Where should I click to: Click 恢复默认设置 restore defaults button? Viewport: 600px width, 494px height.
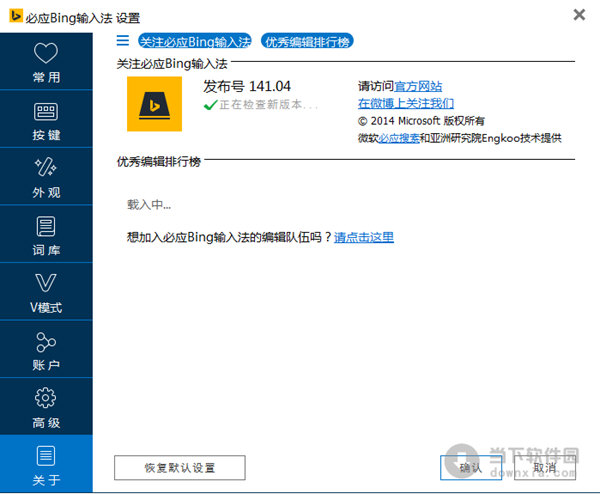pyautogui.click(x=180, y=468)
